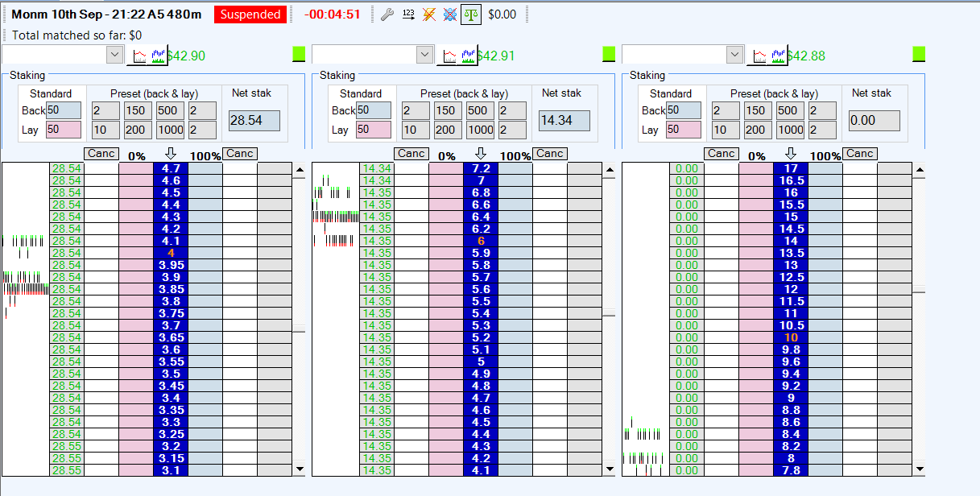This screenshot has height=496, width=980.
Task: Click scroll-down arrow of the first ladder
Action: point(300,469)
